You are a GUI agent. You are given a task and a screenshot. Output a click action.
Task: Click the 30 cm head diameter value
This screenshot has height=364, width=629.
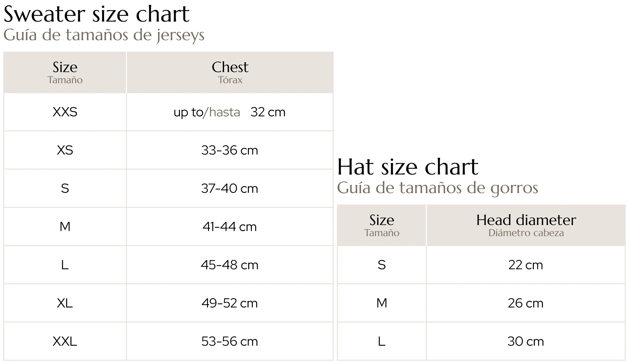[526, 341]
